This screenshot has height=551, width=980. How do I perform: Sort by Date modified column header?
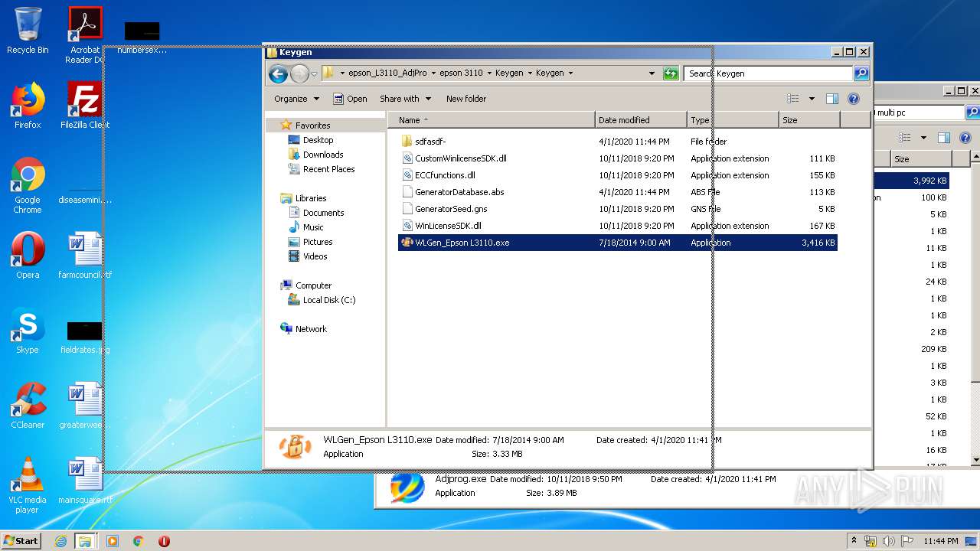coord(641,120)
